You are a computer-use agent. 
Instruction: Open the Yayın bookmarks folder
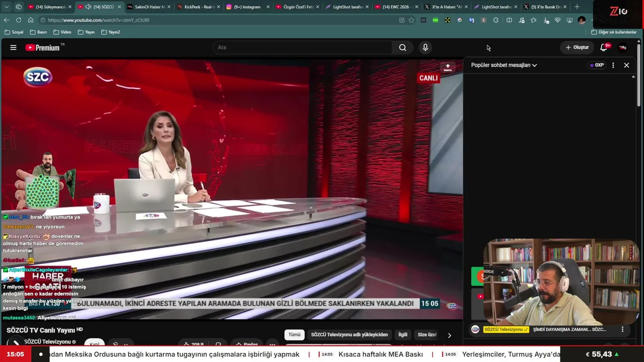87,32
